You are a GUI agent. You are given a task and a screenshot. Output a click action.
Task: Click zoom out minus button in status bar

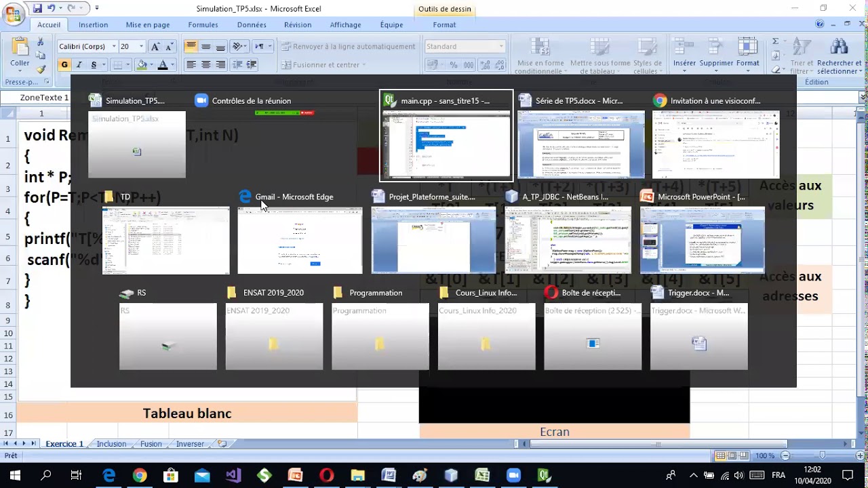click(x=785, y=455)
